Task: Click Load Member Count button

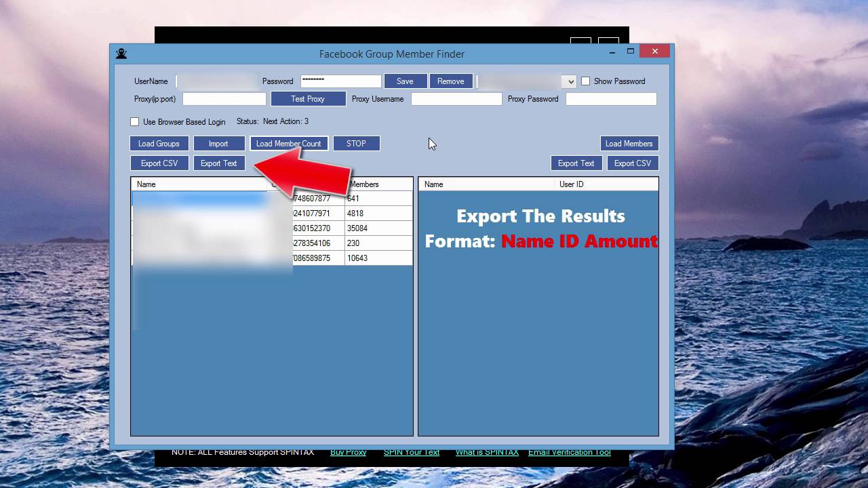Action: [x=289, y=144]
